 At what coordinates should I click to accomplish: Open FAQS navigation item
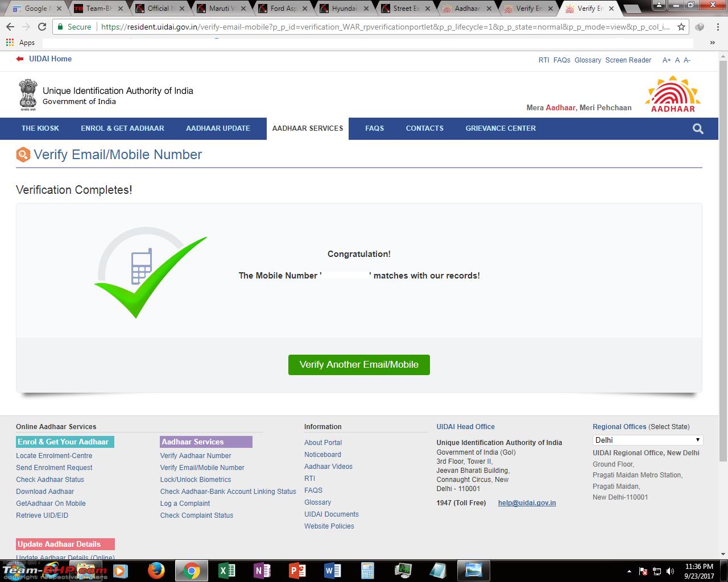[374, 128]
